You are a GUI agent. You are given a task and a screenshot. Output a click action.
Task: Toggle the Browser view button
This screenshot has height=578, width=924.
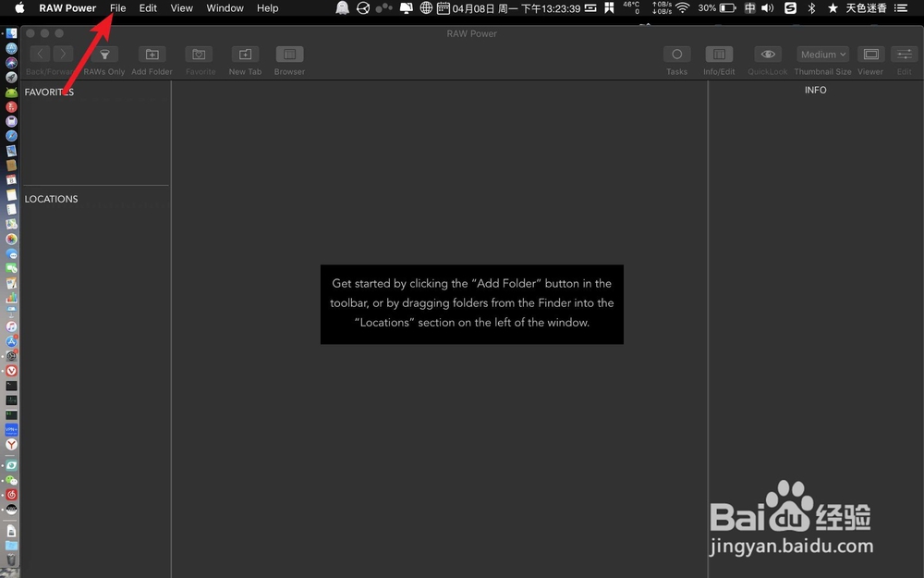pyautogui.click(x=289, y=55)
